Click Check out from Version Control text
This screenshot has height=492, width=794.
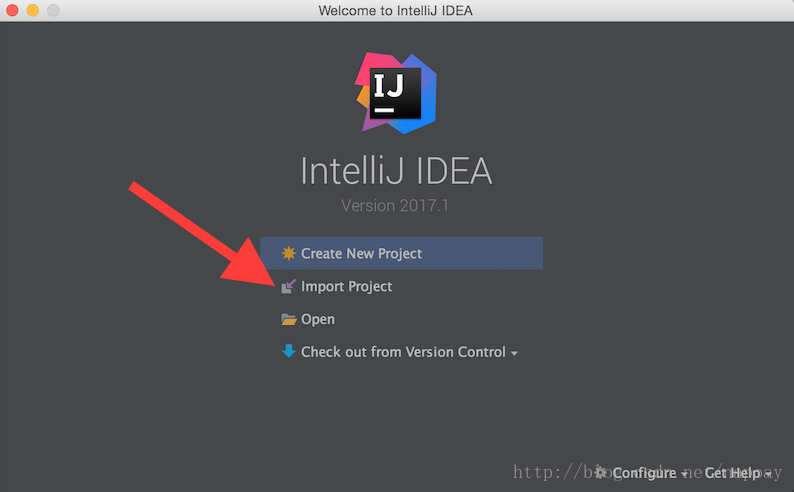pyautogui.click(x=403, y=352)
